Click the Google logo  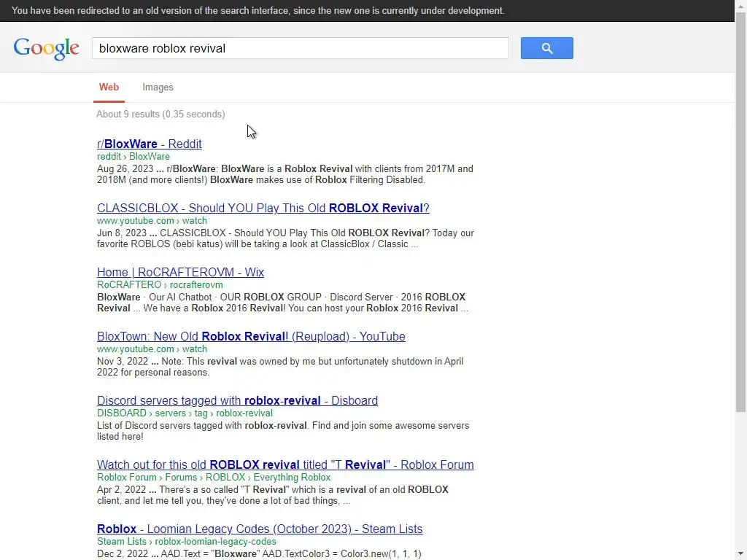click(x=46, y=49)
